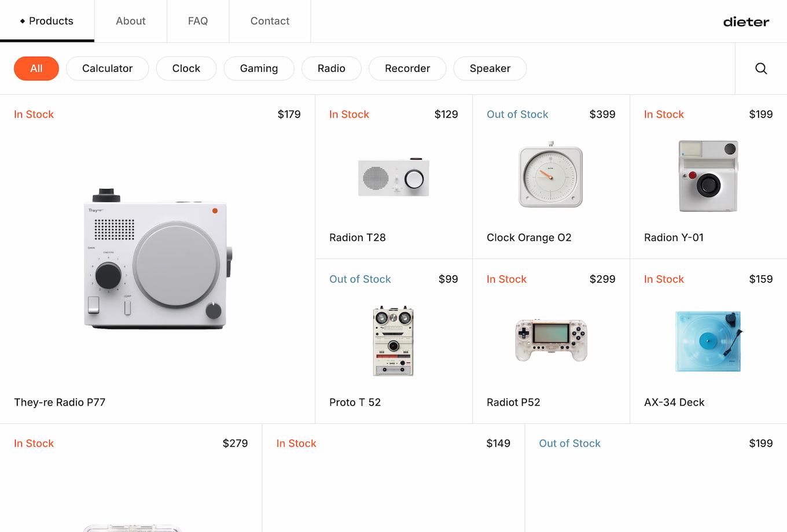Click the Radion Y-01 camera image

coord(708,176)
